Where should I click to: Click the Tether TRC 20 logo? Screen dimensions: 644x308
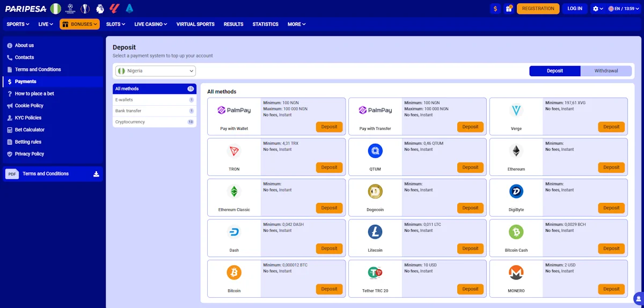pyautogui.click(x=375, y=273)
